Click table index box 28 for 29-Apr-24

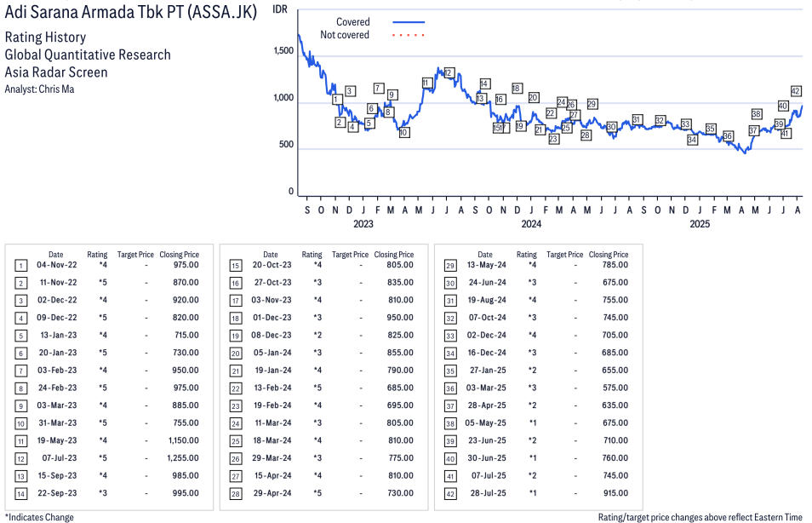pos(236,494)
